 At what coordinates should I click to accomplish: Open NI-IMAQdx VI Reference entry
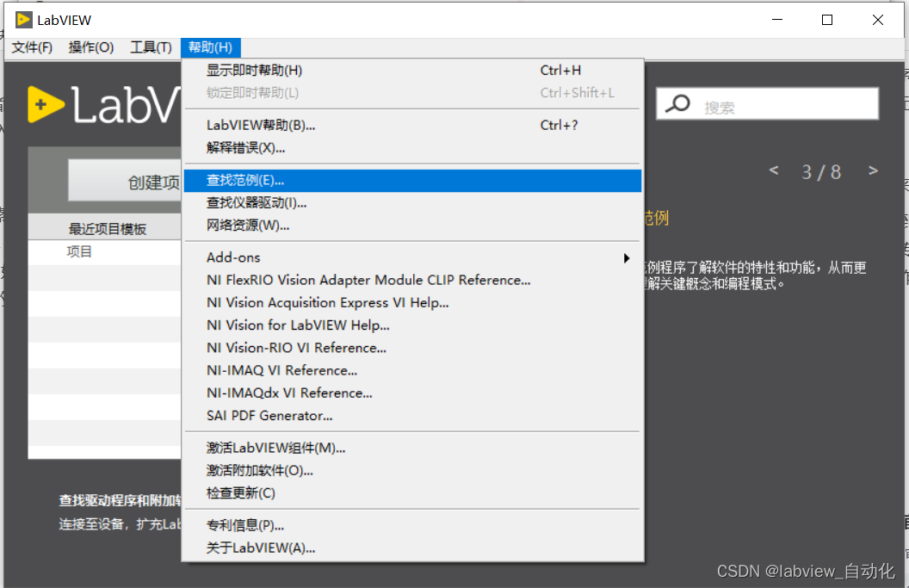click(413, 393)
